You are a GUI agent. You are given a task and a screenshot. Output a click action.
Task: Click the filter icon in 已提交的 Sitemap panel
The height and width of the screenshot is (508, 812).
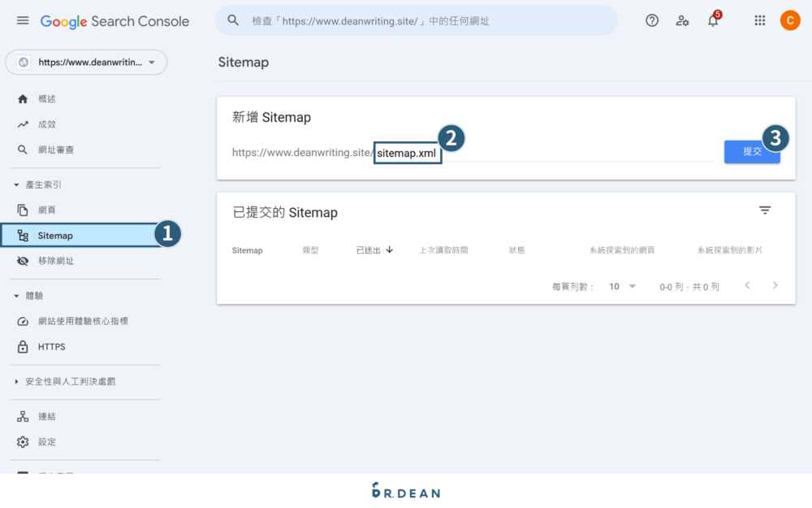[x=765, y=210]
